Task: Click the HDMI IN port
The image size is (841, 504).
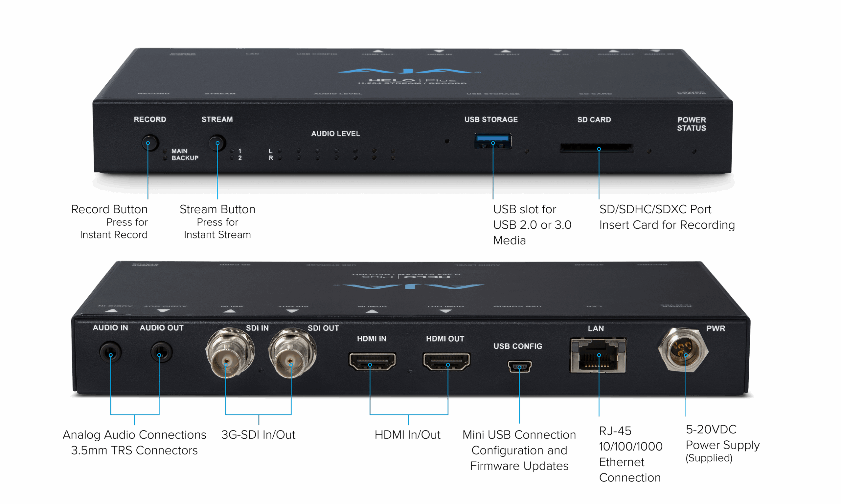Action: (372, 361)
